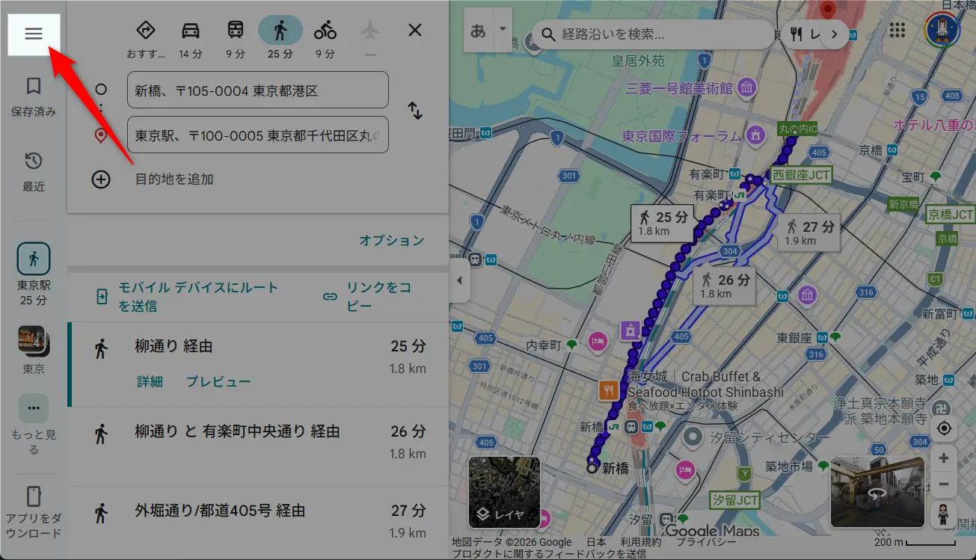
Task: Close the directions panel
Action: click(415, 30)
